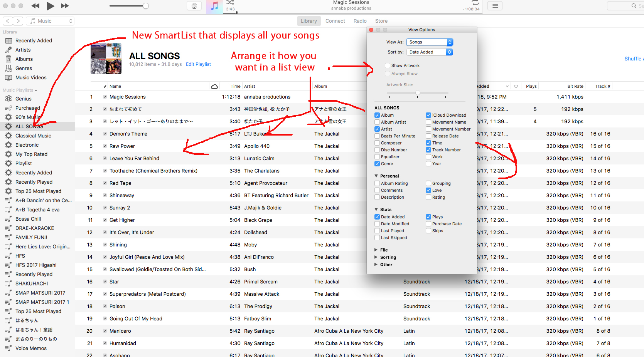Viewport: 644px width, 357px height.
Task: Sort by the Artist column header
Action: coord(250,86)
